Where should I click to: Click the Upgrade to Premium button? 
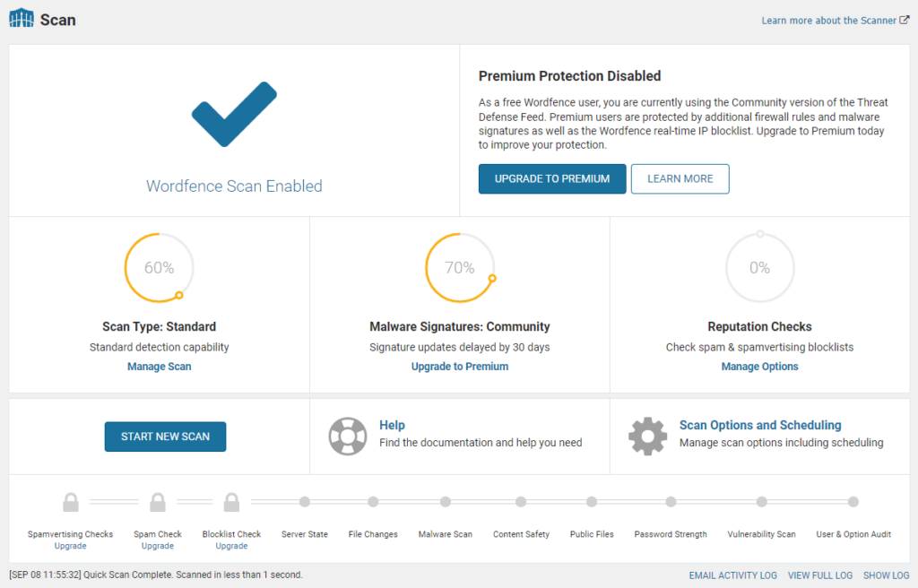click(552, 178)
